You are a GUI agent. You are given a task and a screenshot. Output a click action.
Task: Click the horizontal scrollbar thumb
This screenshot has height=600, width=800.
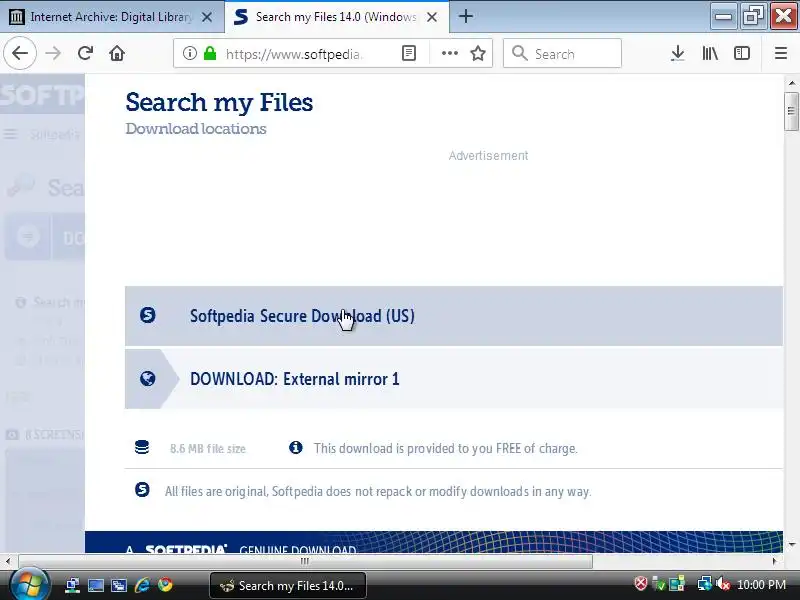pos(305,561)
